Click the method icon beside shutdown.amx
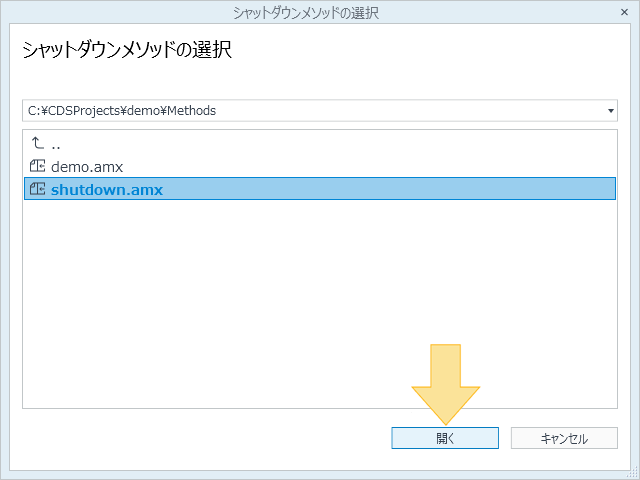Screen dimensions: 640x480 click(x=38, y=189)
